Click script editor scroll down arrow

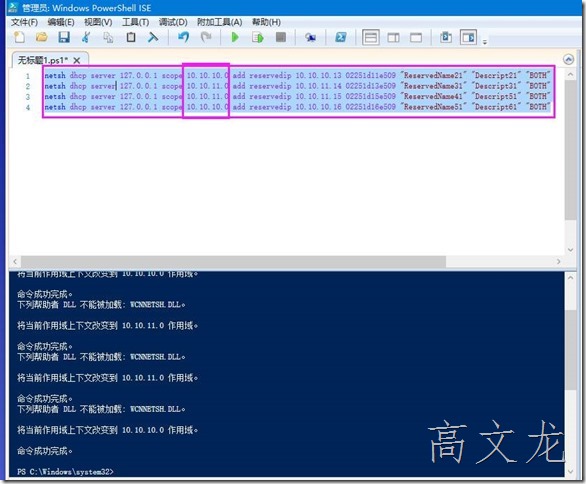(x=570, y=250)
